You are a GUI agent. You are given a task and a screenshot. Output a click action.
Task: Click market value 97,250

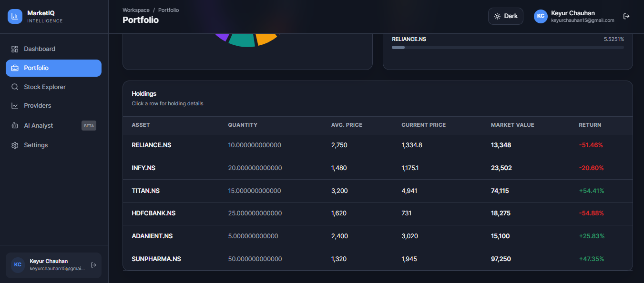501,259
